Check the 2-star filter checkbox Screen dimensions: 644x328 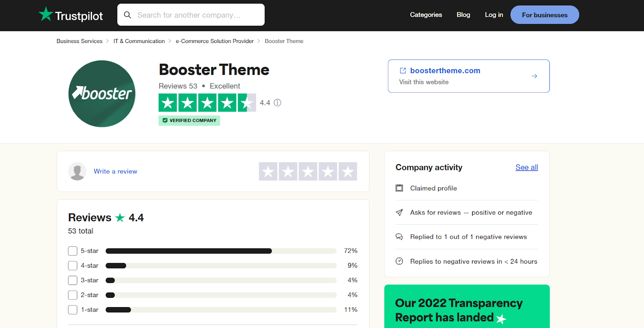[x=72, y=295]
